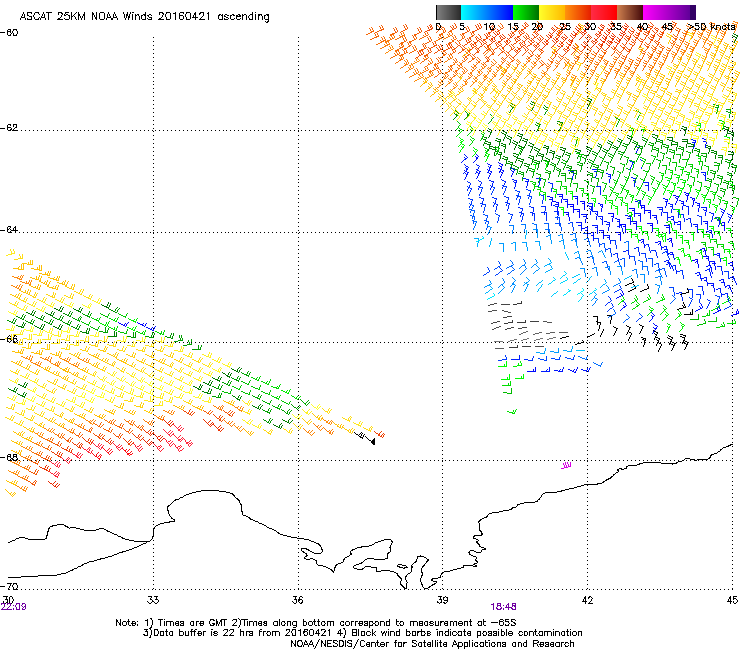Click the 39 longitude label
The height and width of the screenshot is (650, 740).
tap(442, 600)
